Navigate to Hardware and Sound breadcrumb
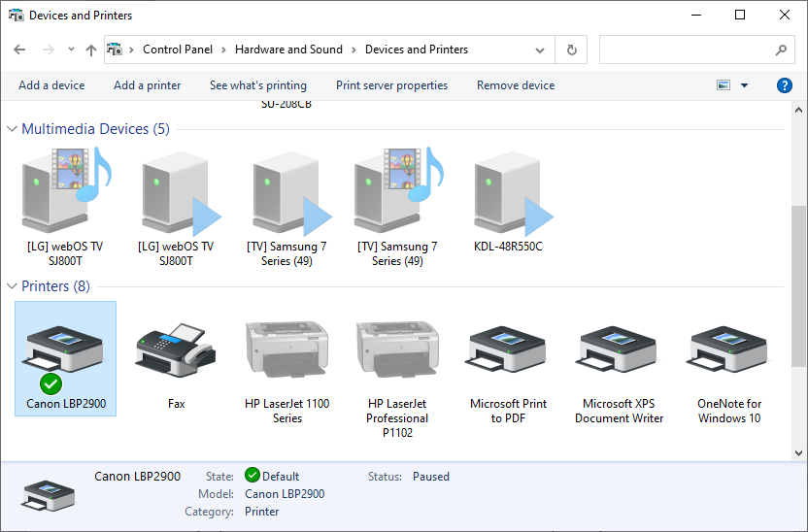Image resolution: width=808 pixels, height=532 pixels. [288, 50]
